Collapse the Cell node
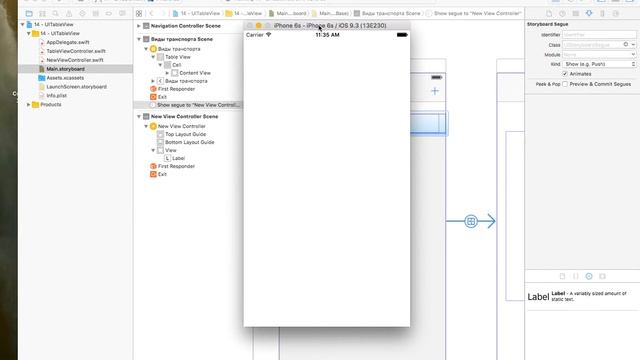 [x=160, y=65]
